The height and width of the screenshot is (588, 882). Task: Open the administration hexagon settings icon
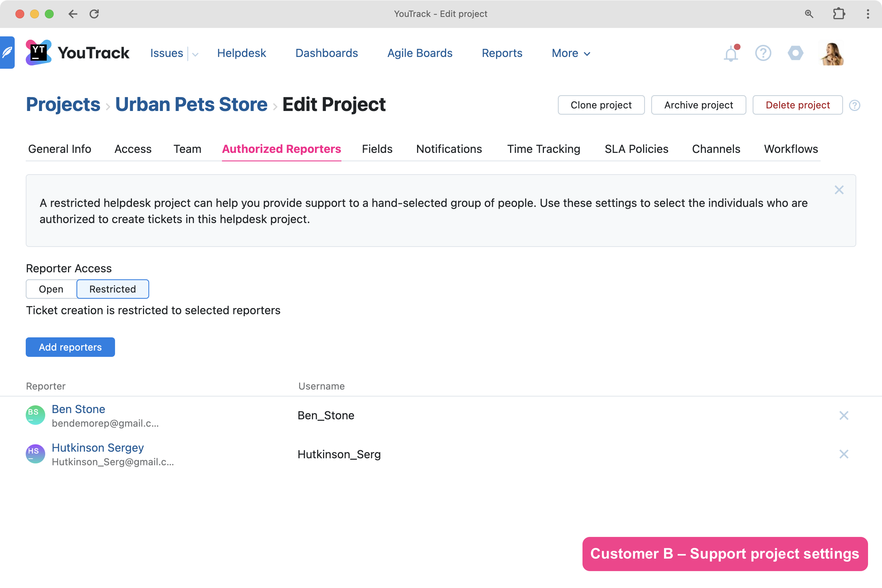click(x=795, y=53)
